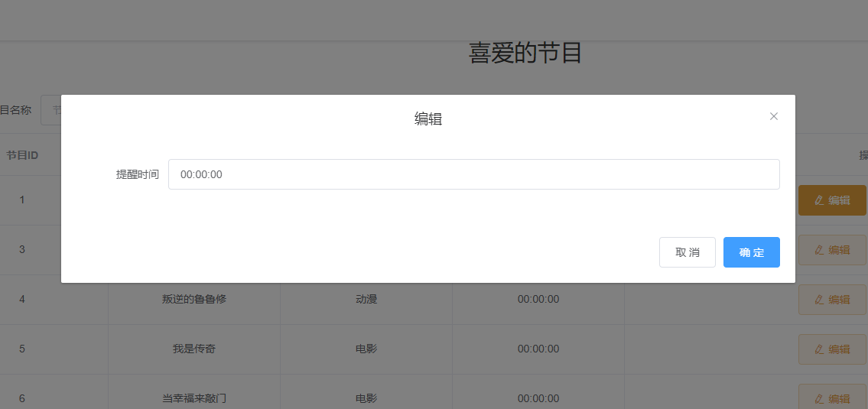The image size is (868, 409).
Task: Click the 编辑 dialog title
Action: [x=428, y=118]
